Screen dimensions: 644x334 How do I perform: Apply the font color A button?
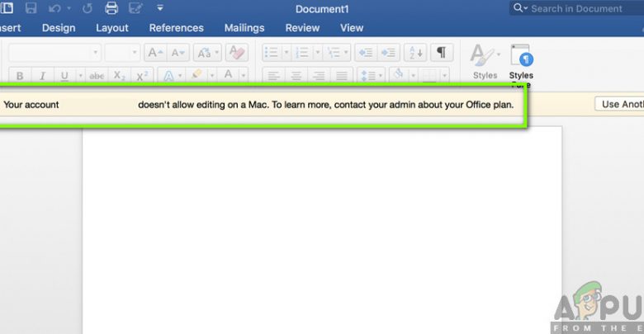point(229,75)
